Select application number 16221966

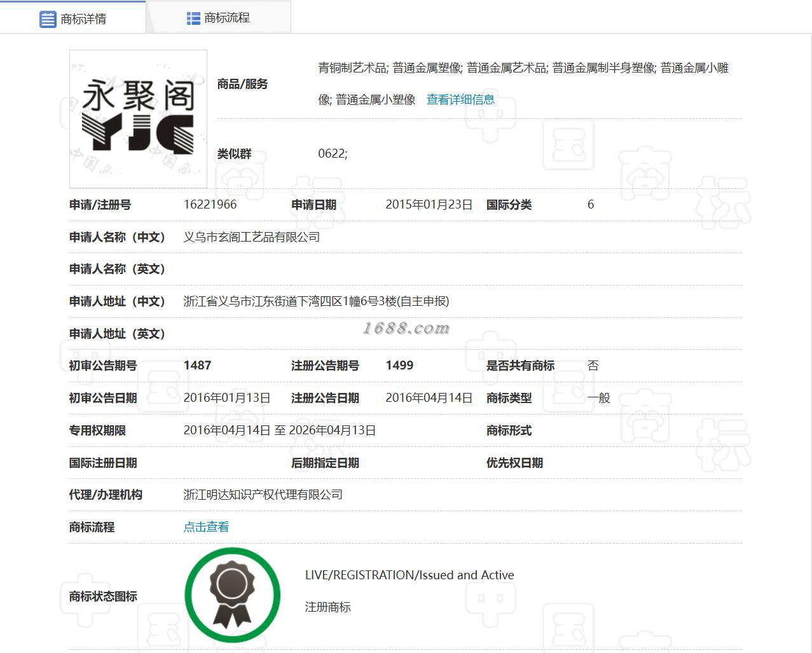click(x=210, y=205)
